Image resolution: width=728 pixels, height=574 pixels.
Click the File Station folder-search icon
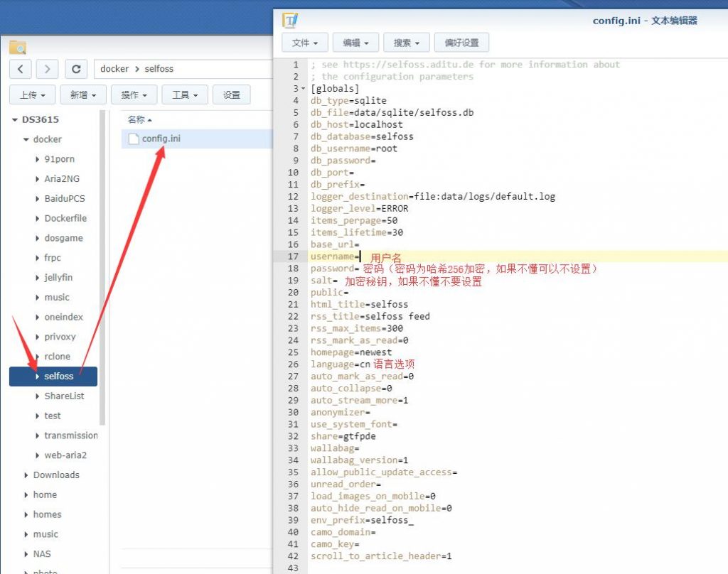point(17,47)
